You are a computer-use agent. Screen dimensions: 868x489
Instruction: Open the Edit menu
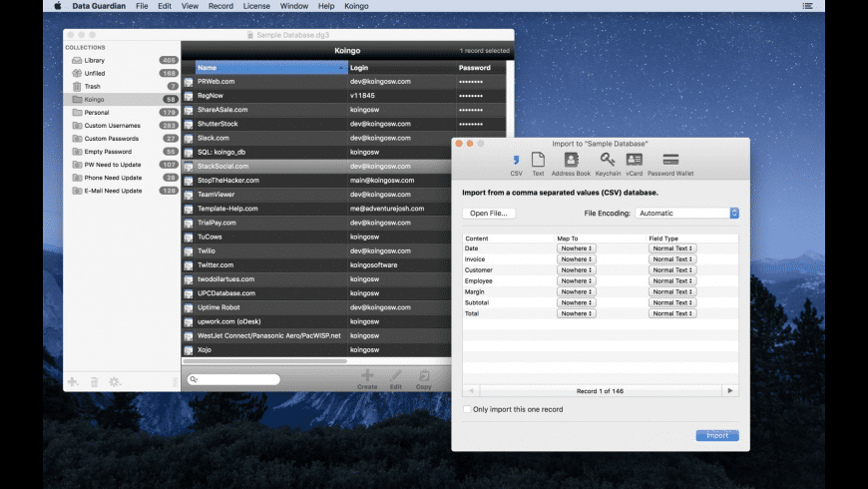point(165,6)
